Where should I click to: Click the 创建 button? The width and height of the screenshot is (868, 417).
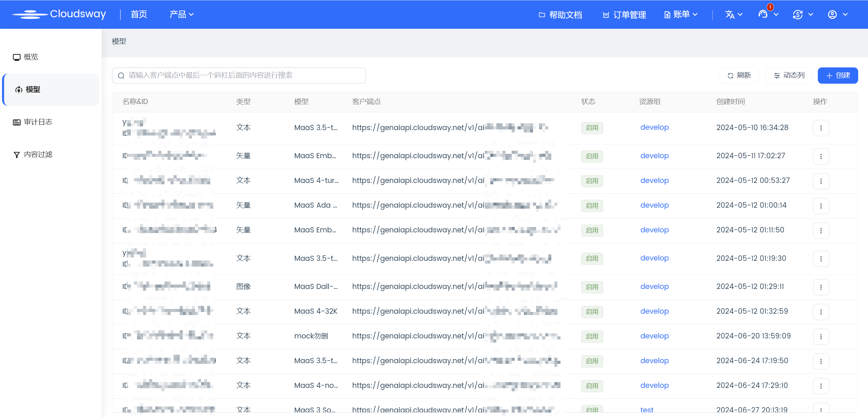tap(837, 75)
